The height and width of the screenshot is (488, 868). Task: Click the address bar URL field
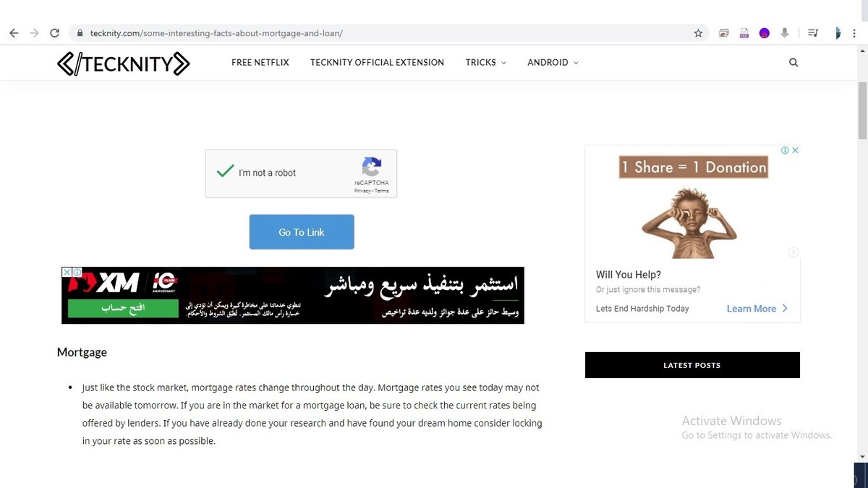coord(383,33)
